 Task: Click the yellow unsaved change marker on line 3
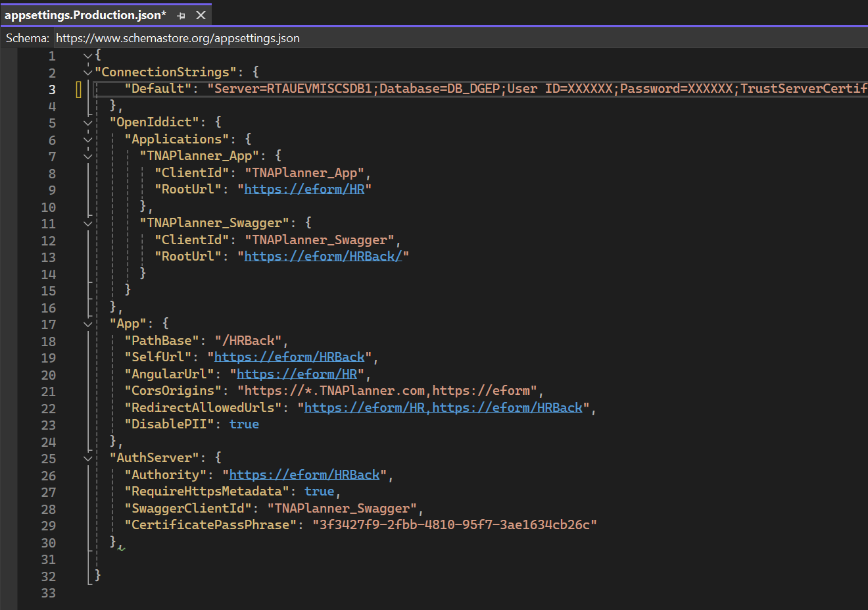click(78, 89)
